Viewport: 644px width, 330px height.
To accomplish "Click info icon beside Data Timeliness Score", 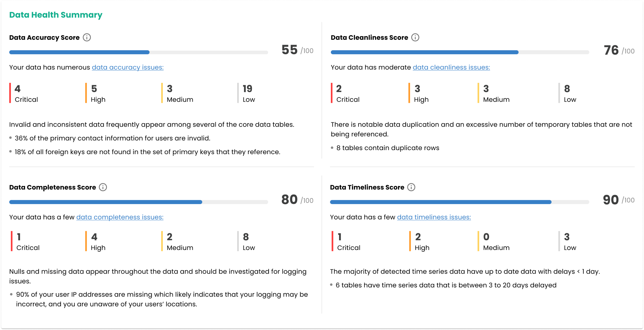I will point(411,187).
